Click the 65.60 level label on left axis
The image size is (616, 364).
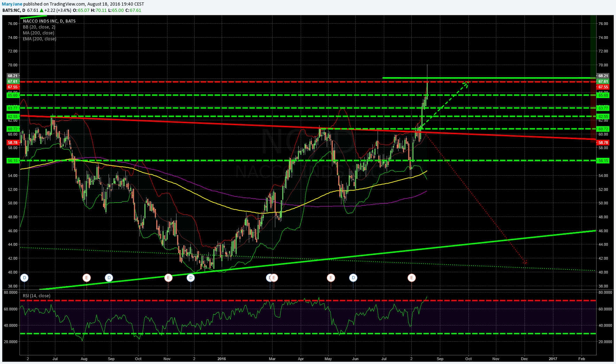pyautogui.click(x=13, y=95)
